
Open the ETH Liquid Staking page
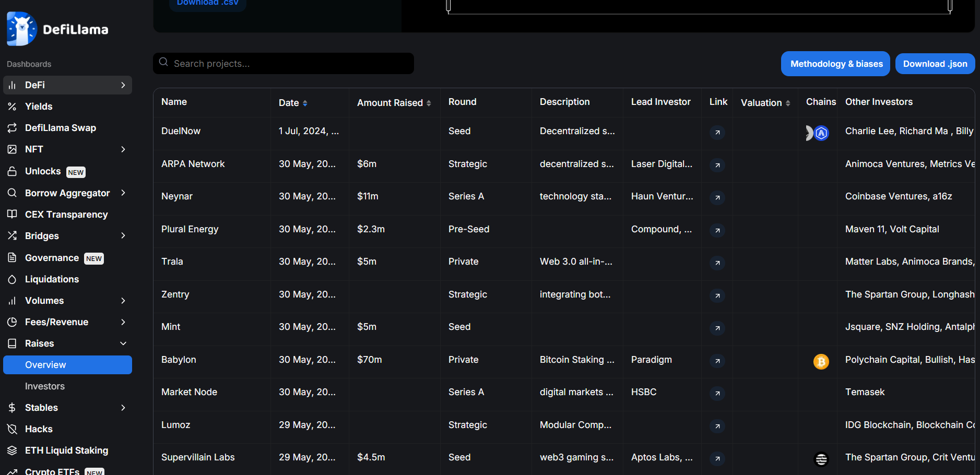click(67, 450)
